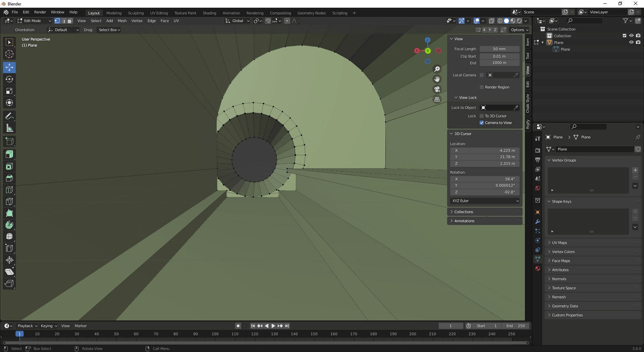The image size is (644, 352).
Task: Open the XYZ Euler rotation mode dropdown
Action: click(485, 201)
